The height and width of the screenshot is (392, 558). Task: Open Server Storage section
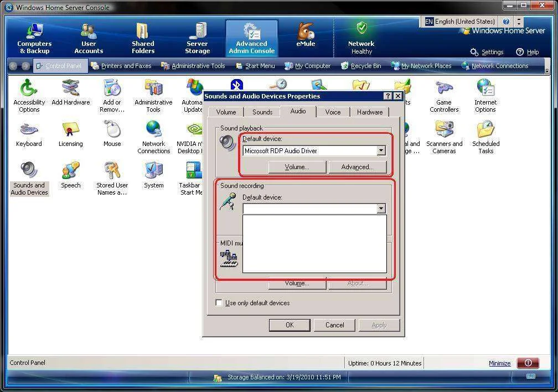pos(197,38)
